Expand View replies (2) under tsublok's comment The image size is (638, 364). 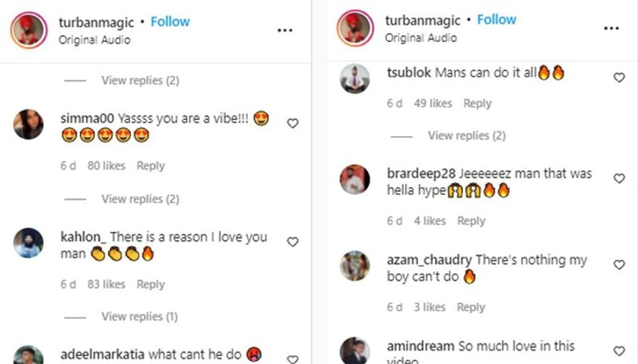(x=467, y=135)
